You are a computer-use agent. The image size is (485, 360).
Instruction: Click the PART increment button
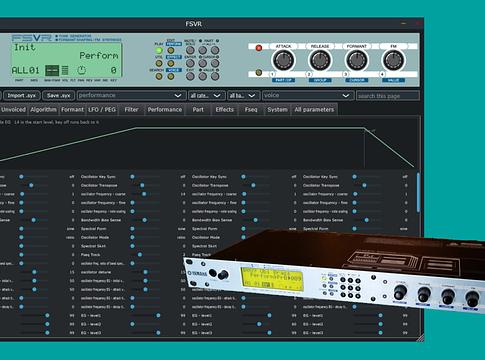pyautogui.click(x=215, y=50)
